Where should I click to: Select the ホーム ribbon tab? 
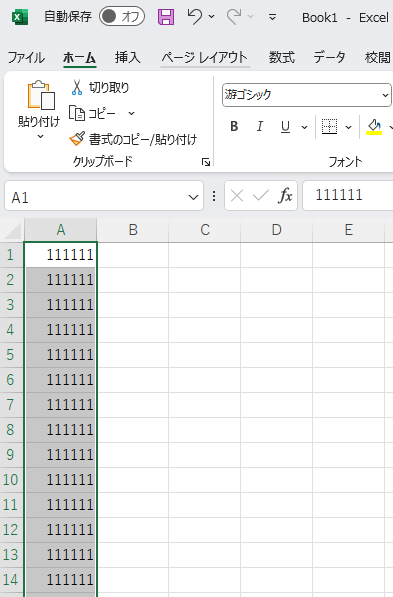[x=80, y=57]
